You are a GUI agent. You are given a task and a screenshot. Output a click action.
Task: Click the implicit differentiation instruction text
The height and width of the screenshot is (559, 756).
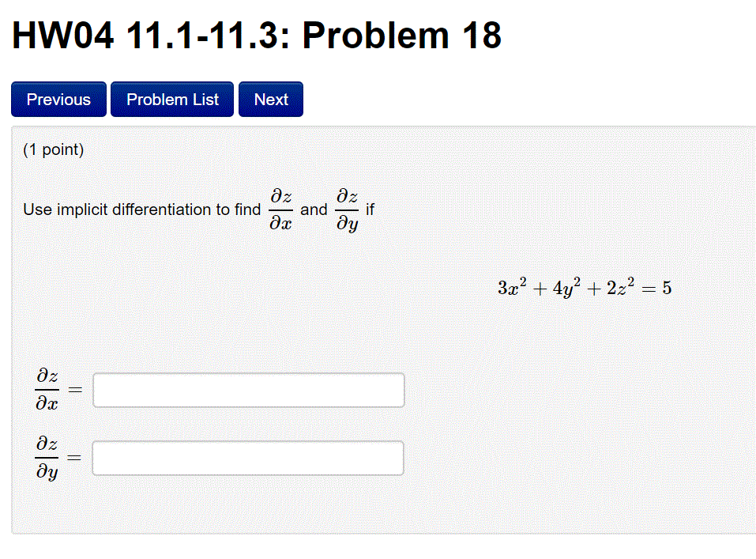tap(141, 210)
